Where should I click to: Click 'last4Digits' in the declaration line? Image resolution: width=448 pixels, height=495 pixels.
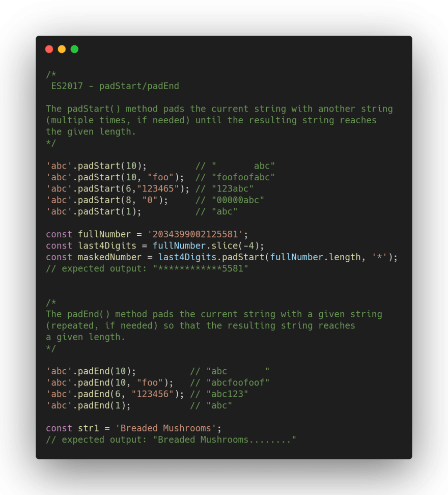[107, 245]
